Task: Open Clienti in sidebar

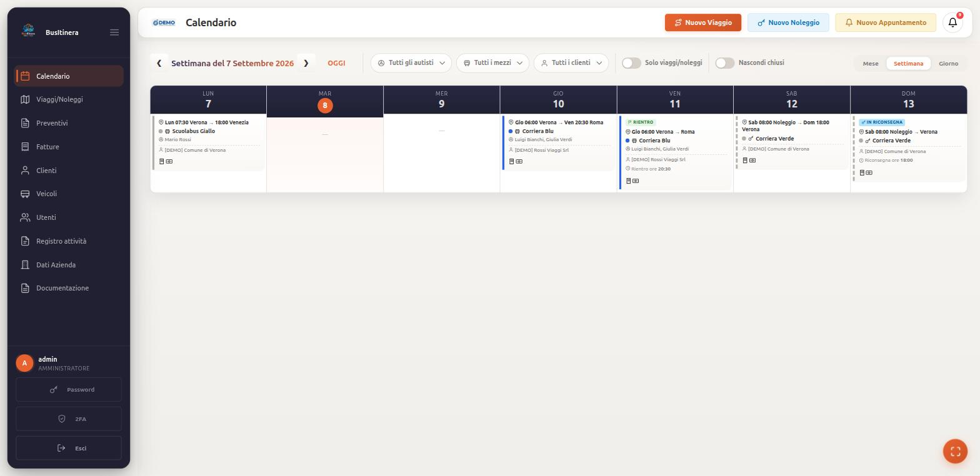Action: click(69, 171)
